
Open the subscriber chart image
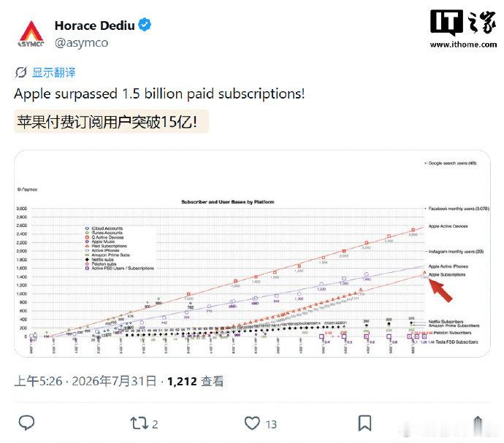coord(252,253)
